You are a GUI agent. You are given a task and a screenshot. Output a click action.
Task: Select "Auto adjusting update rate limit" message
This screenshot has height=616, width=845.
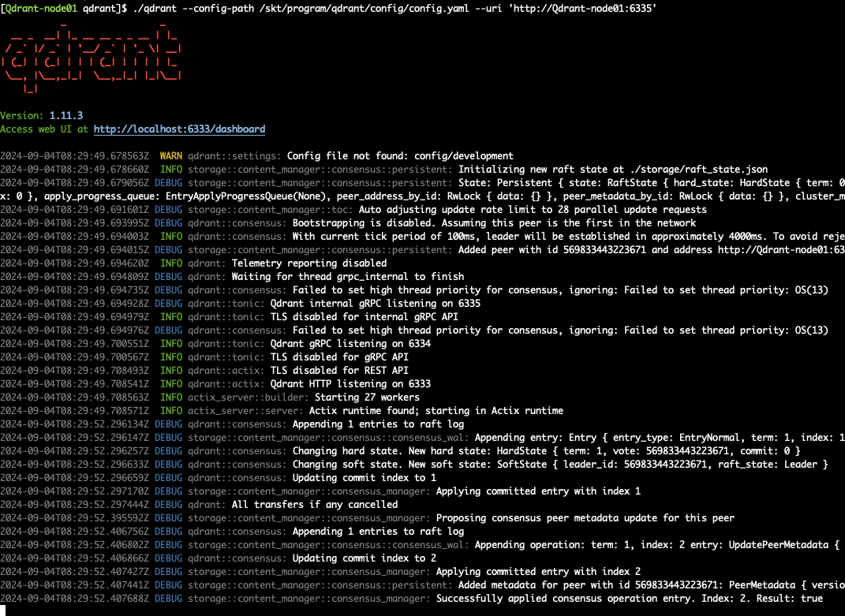point(533,210)
